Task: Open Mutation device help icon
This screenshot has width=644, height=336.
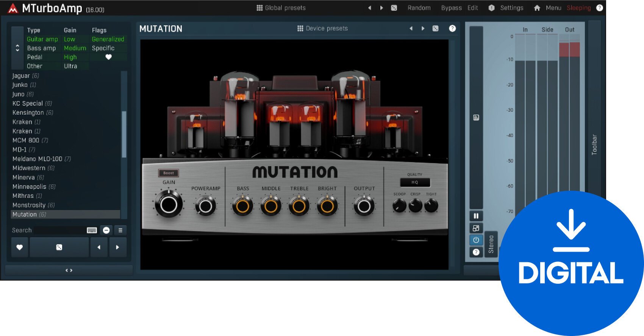Action: [x=452, y=28]
